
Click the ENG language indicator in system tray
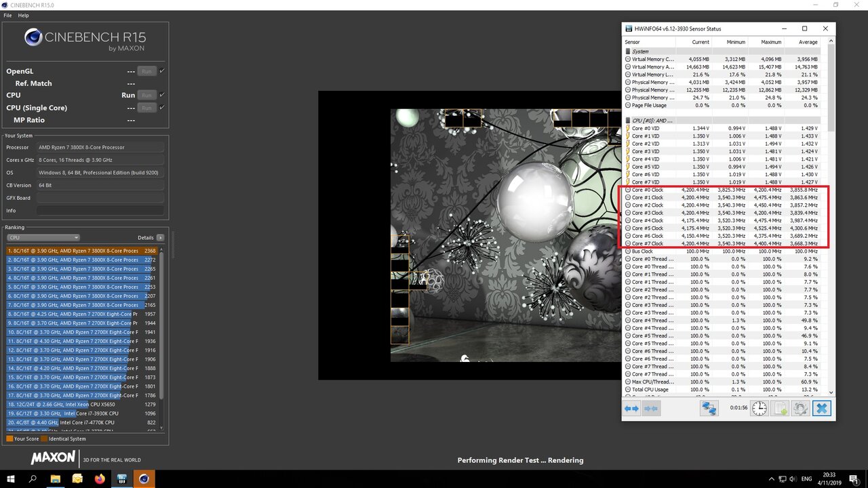tap(807, 479)
